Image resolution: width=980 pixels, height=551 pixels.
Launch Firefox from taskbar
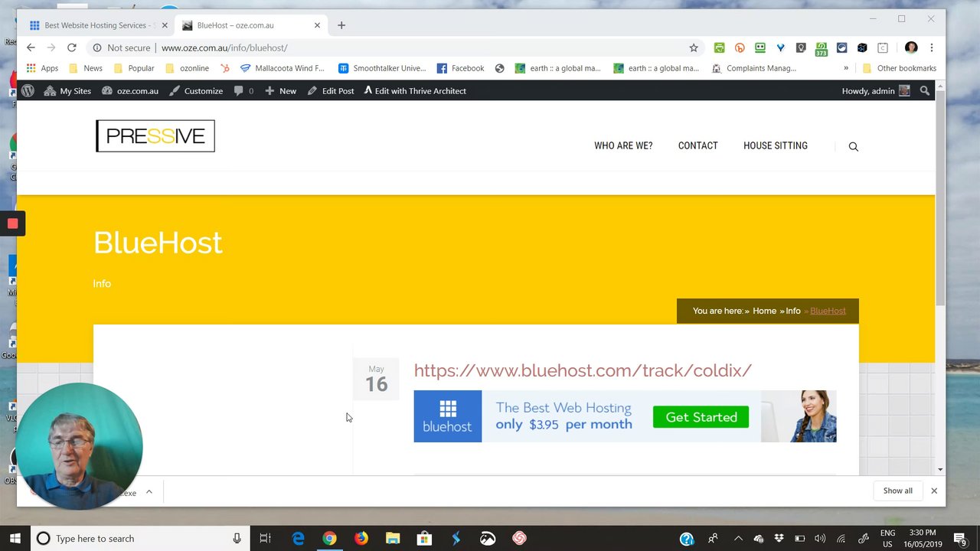coord(361,538)
